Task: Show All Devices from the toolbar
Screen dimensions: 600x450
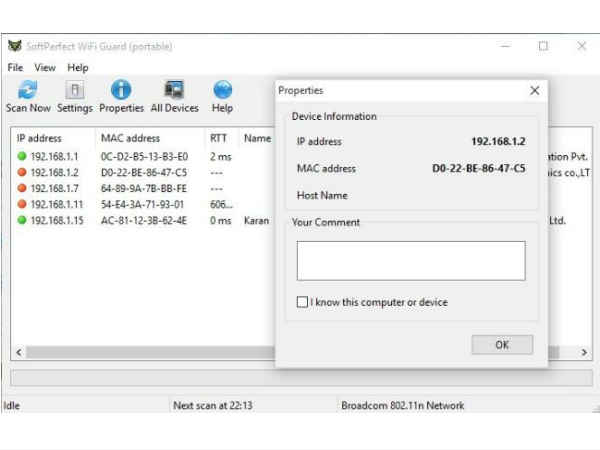Action: pos(174,90)
